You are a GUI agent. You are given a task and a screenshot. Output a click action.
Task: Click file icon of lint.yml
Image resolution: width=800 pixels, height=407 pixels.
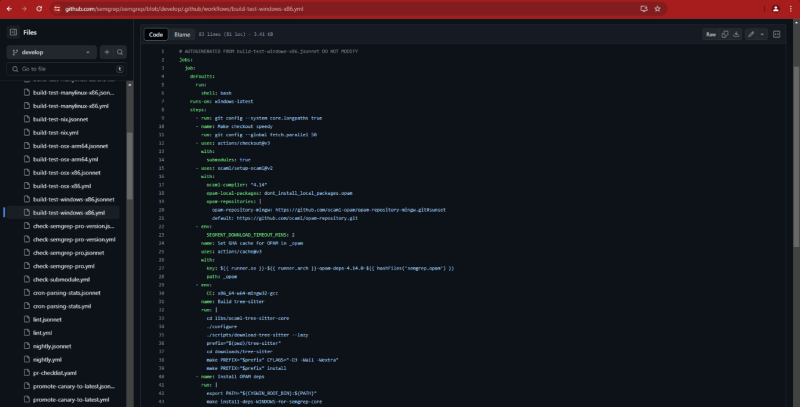tap(27, 333)
